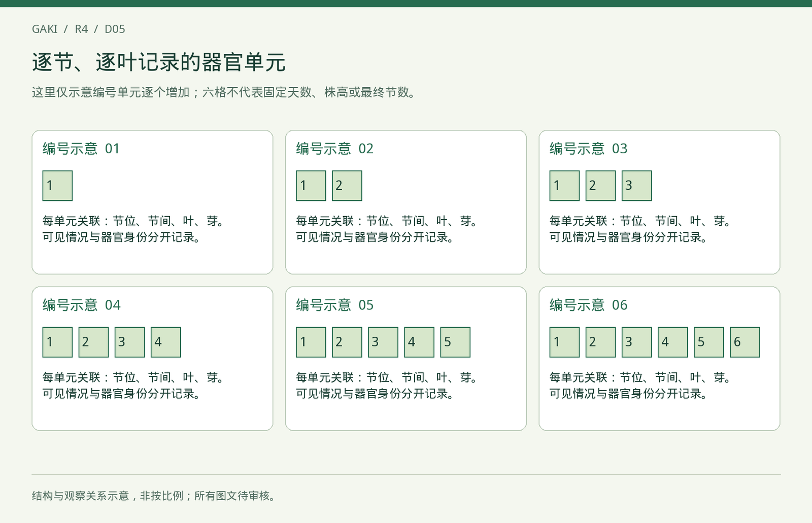Click the R4 breadcrumb segment
Image resolution: width=812 pixels, height=523 pixels.
(81, 29)
